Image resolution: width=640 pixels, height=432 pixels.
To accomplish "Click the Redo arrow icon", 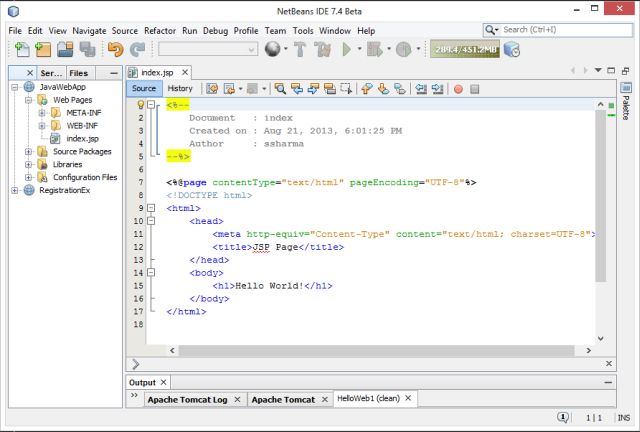I will click(137, 49).
